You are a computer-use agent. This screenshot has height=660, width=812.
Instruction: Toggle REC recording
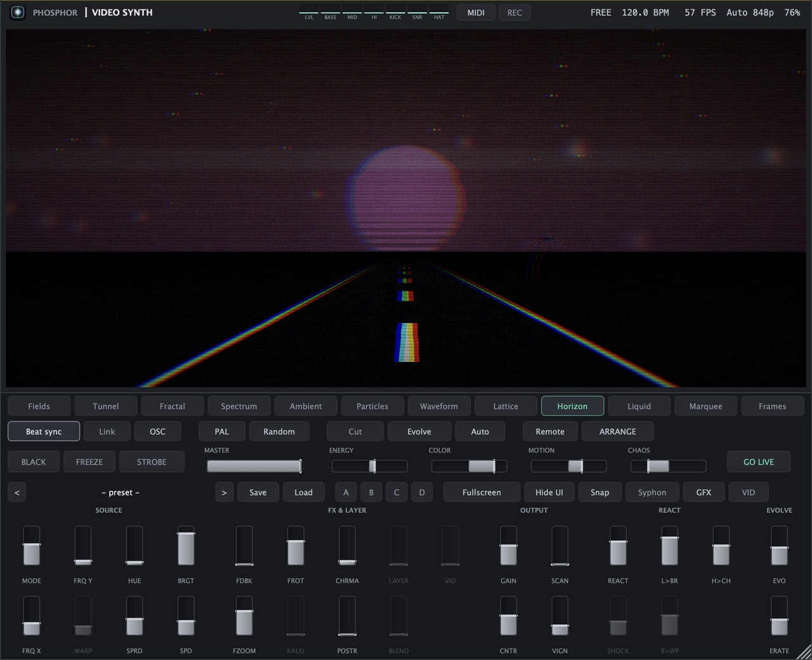pyautogui.click(x=514, y=12)
